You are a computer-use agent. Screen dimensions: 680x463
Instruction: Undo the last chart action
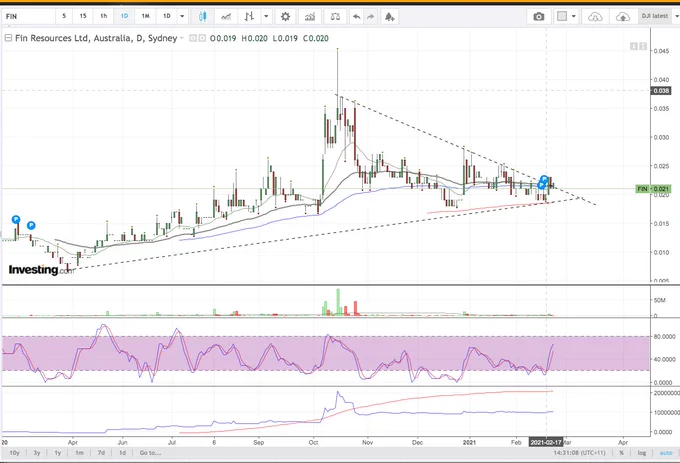[356, 16]
